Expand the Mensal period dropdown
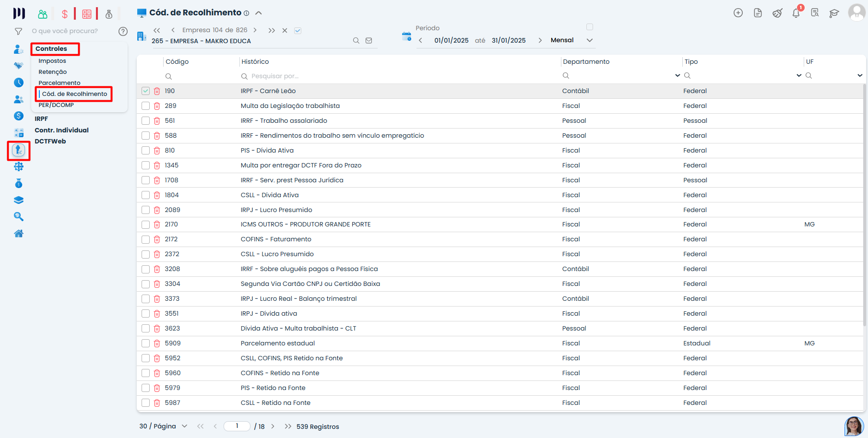868x438 pixels. [590, 40]
